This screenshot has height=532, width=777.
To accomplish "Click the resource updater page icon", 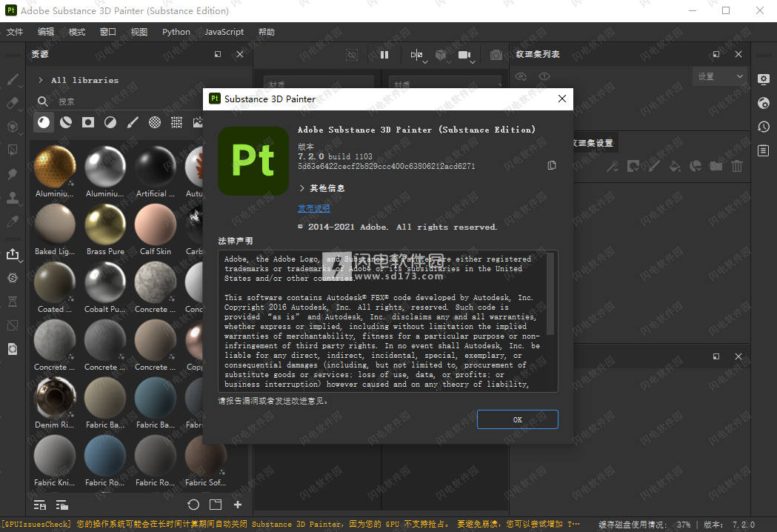I will 13,349.
